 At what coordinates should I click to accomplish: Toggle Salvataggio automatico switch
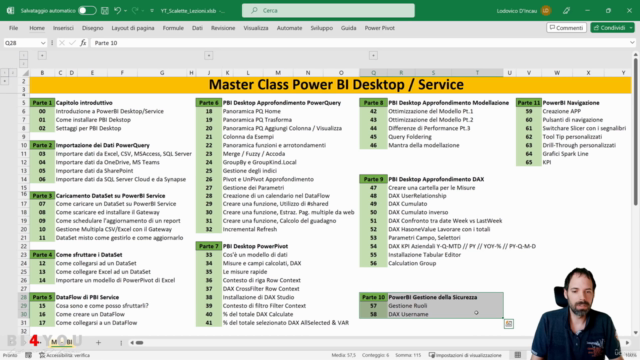pyautogui.click(x=87, y=11)
